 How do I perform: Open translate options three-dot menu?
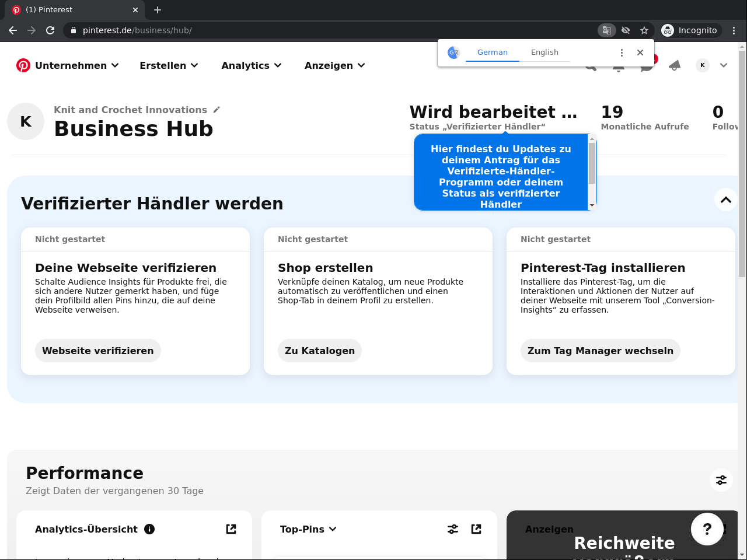tap(622, 52)
